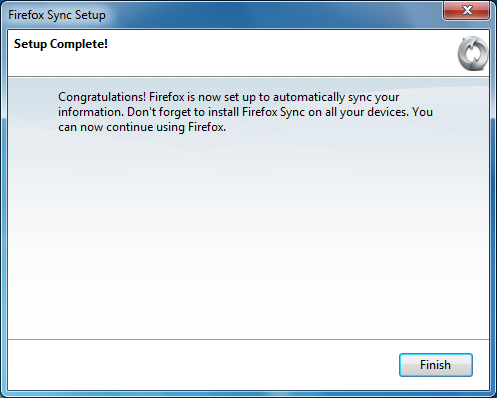
Task: Click the Finish button
Action: [x=436, y=365]
